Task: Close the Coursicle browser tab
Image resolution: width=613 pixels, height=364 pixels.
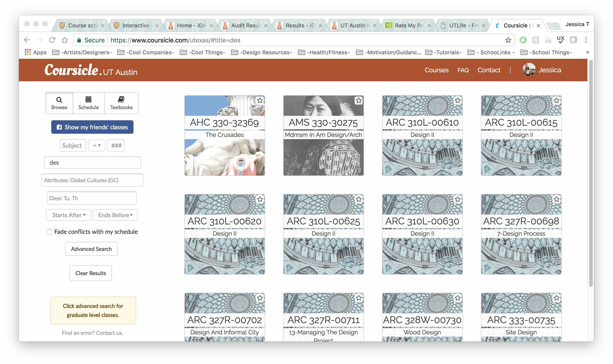Action: (x=538, y=25)
